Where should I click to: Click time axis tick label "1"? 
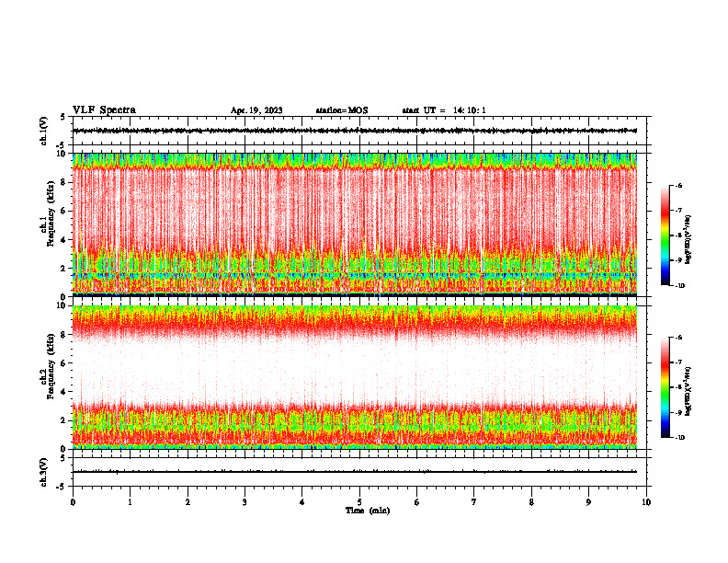pos(130,502)
